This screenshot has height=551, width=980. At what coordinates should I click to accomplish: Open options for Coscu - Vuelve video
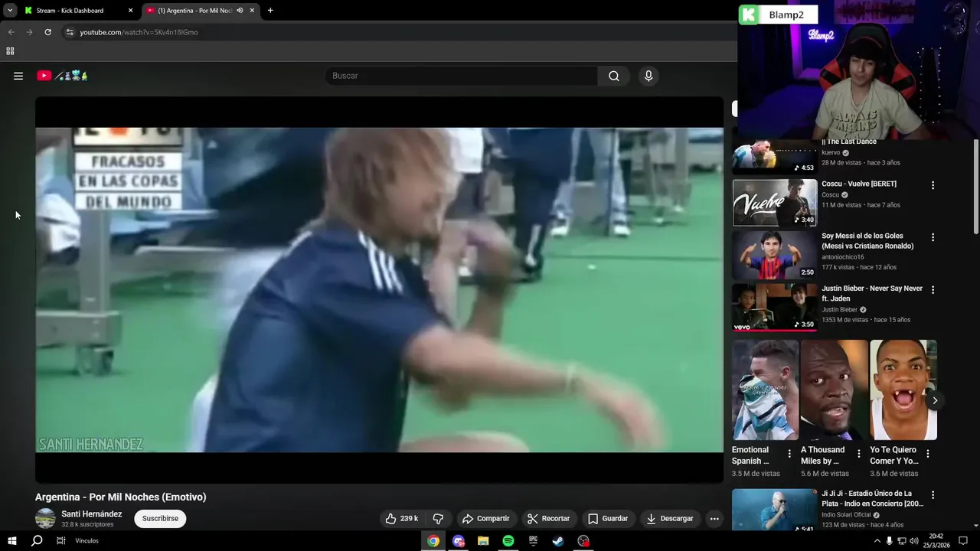click(x=933, y=185)
